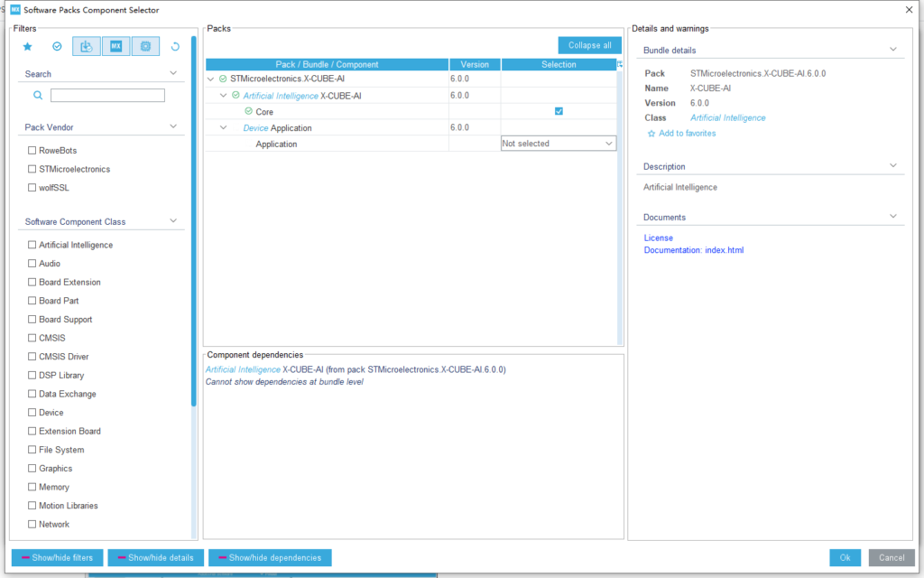Click into the Search text field
Image resolution: width=924 pixels, height=578 pixels.
pyautogui.click(x=108, y=95)
